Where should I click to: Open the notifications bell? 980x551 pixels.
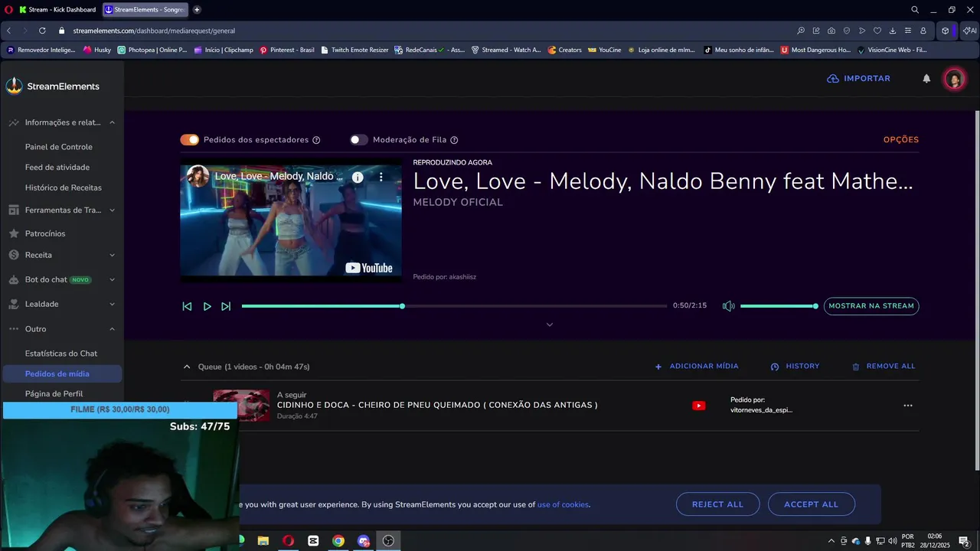(x=926, y=79)
